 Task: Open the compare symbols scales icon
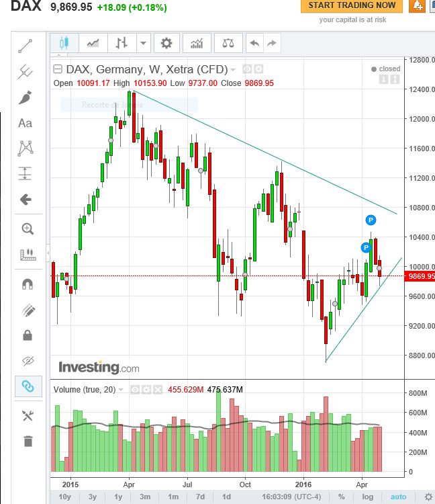(x=228, y=44)
